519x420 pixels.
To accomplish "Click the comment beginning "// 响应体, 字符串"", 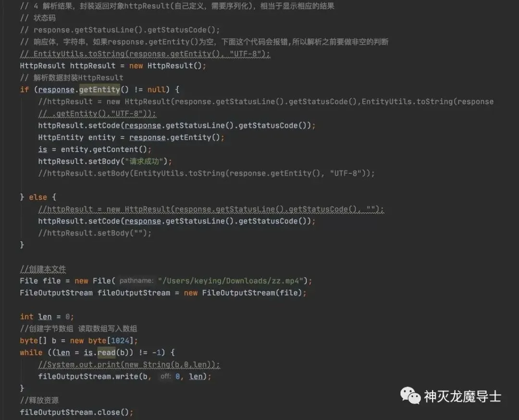I will [204, 42].
